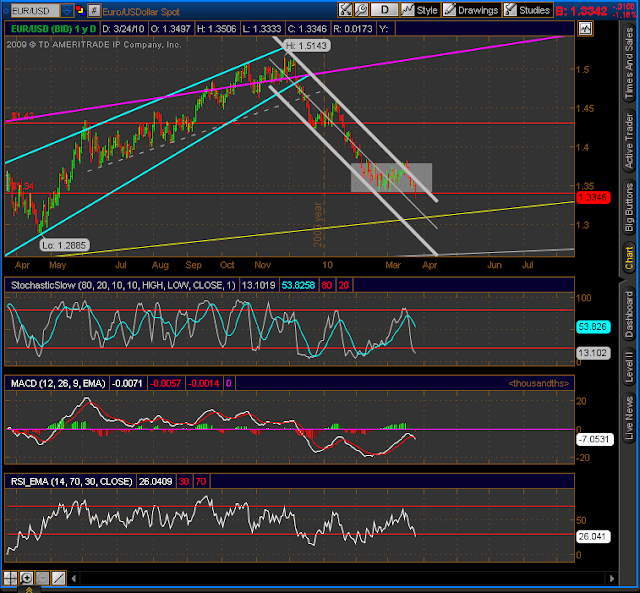640x593 pixels.
Task: Click the Lo: 1.2885 price bubble
Action: [x=64, y=245]
